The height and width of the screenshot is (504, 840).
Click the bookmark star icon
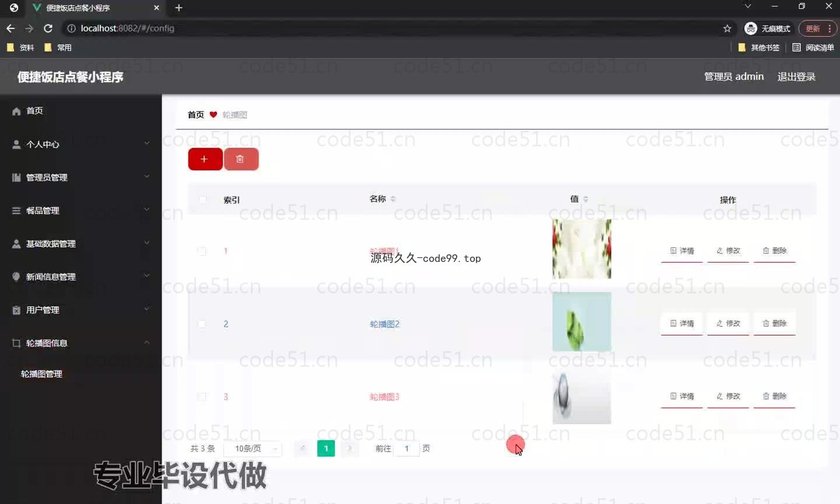click(727, 28)
